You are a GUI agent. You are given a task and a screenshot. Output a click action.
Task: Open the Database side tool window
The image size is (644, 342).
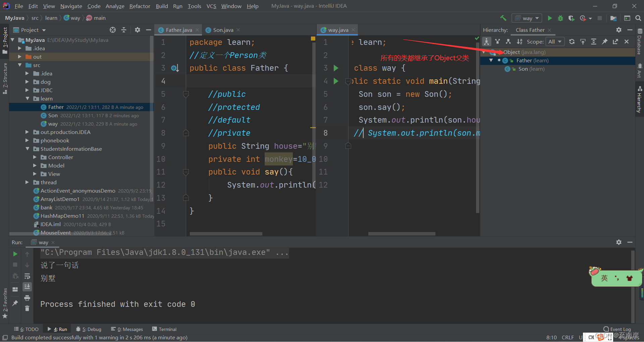click(x=639, y=42)
